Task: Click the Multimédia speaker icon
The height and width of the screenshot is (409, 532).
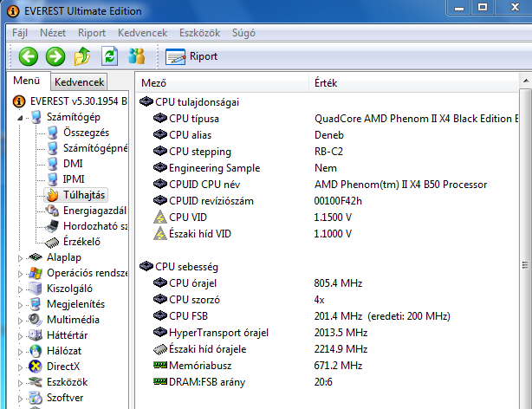Action: click(36, 320)
